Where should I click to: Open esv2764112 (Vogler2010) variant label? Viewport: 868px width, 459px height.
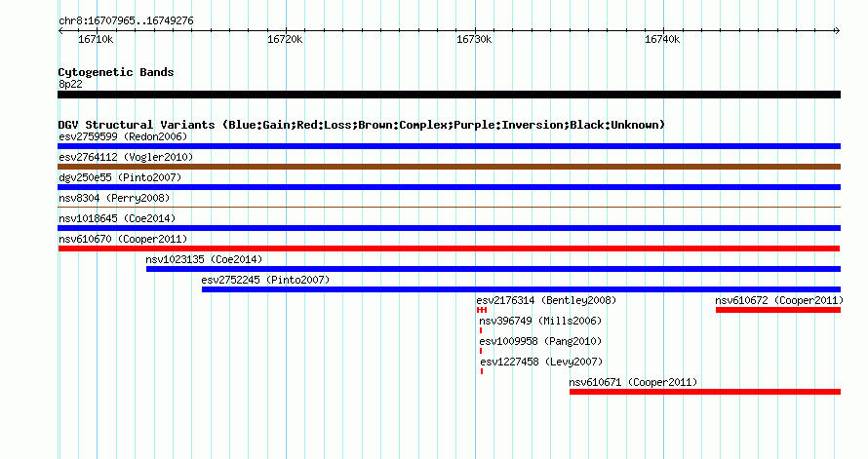click(126, 157)
